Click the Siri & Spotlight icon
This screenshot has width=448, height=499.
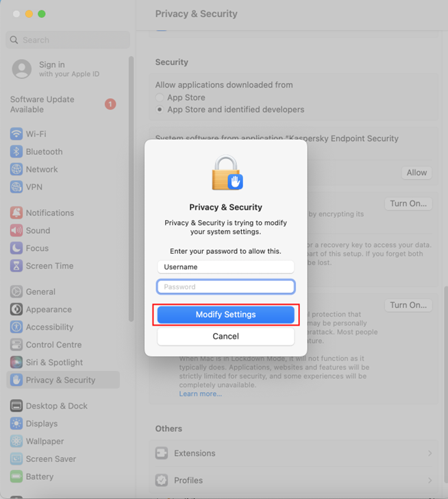pos(16,363)
